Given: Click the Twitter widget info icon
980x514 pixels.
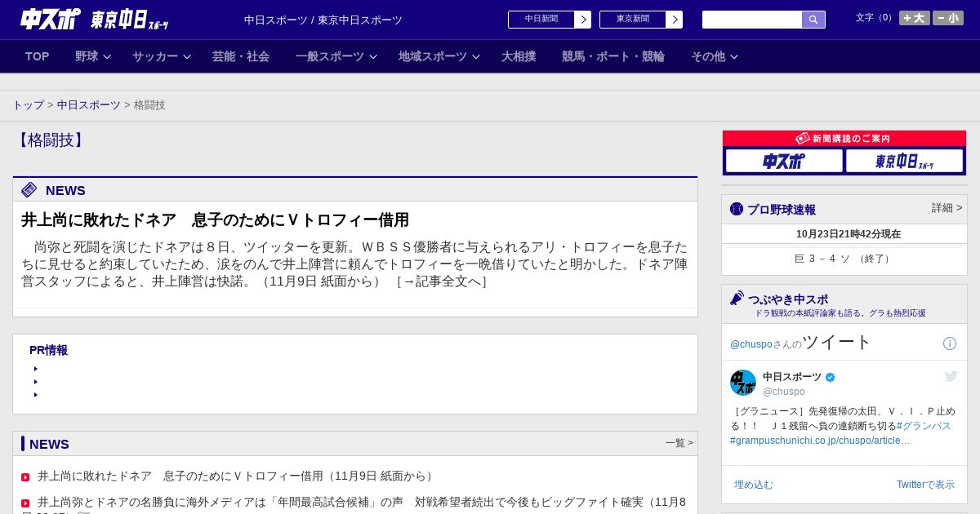Looking at the screenshot, I should pyautogui.click(x=950, y=343).
